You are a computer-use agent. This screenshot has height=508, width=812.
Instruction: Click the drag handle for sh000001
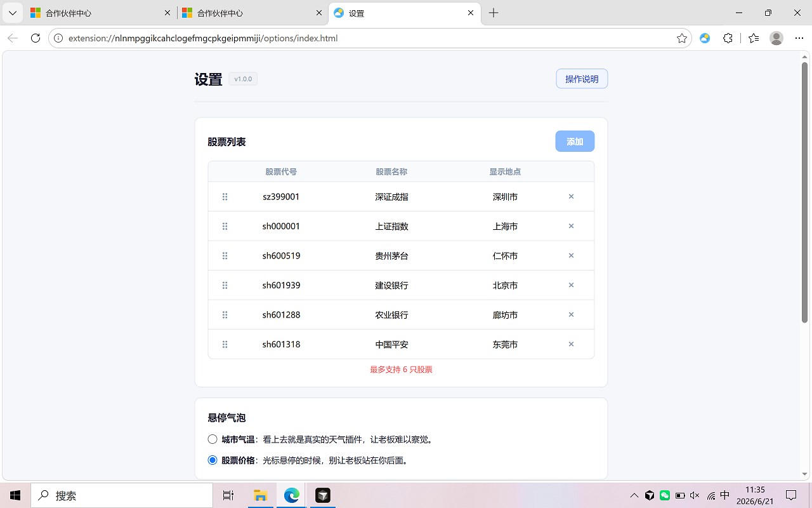click(225, 226)
